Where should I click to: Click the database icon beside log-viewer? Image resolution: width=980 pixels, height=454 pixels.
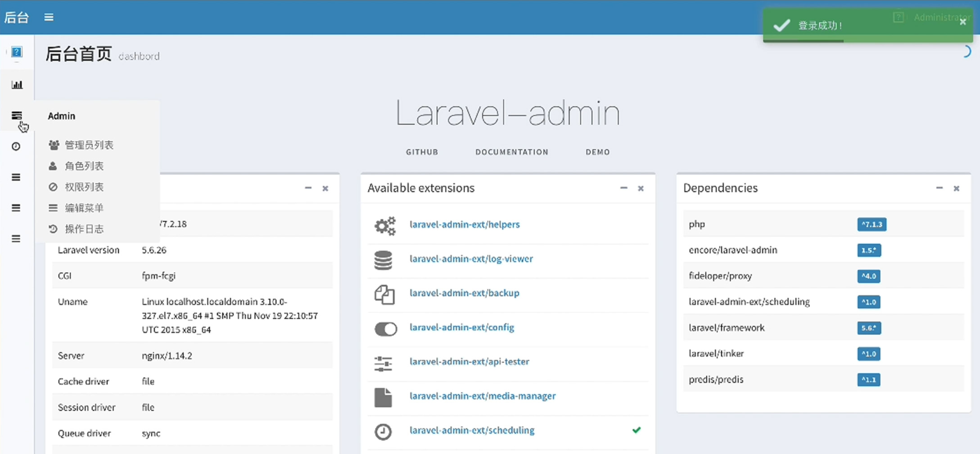[x=383, y=260]
